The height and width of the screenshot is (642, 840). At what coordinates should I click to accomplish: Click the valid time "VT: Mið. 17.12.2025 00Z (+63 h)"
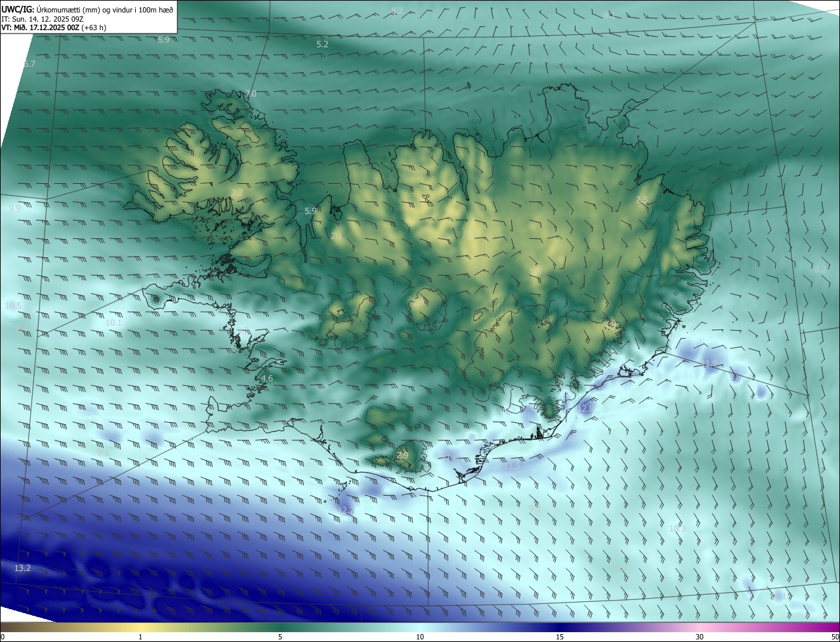(54, 28)
